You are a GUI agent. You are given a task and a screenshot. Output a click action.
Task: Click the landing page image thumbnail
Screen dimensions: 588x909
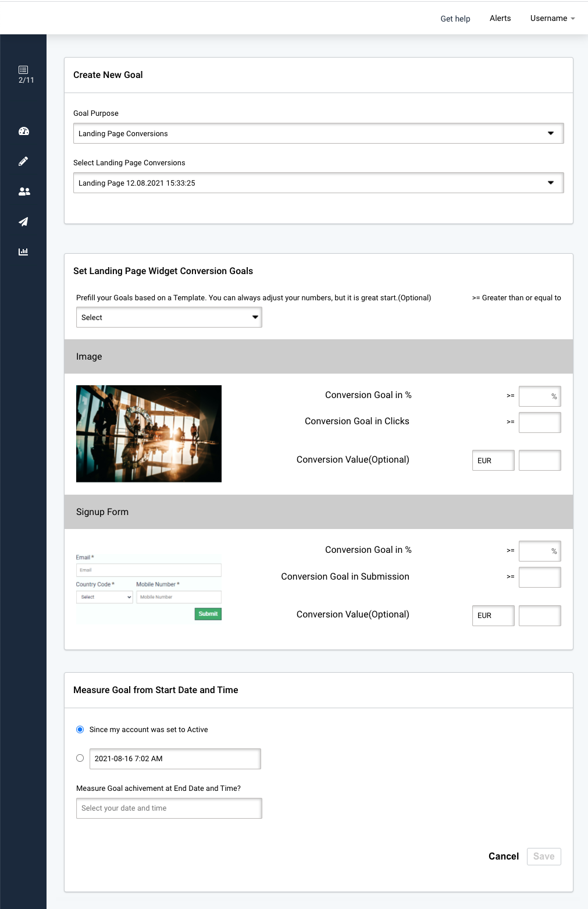click(x=149, y=434)
